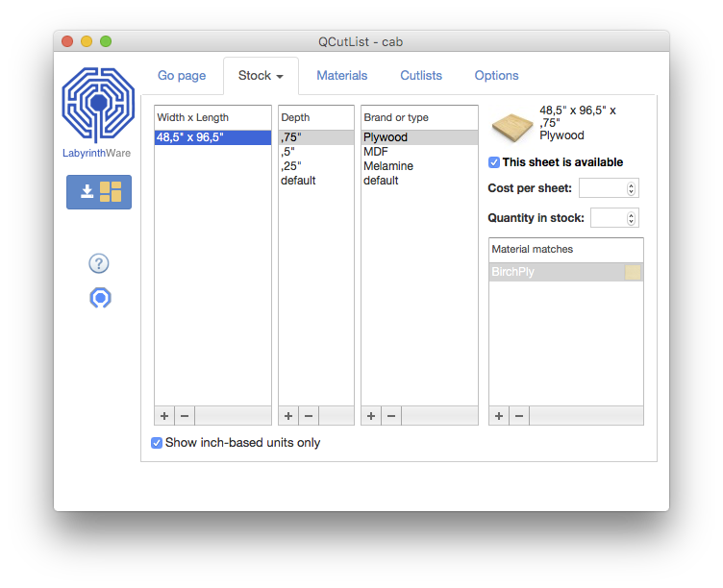Screen dimensions: 723x588
Task: Toggle Show inch-based units only checkbox
Action: [x=157, y=443]
